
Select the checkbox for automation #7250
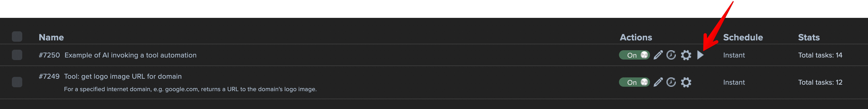pyautogui.click(x=17, y=55)
